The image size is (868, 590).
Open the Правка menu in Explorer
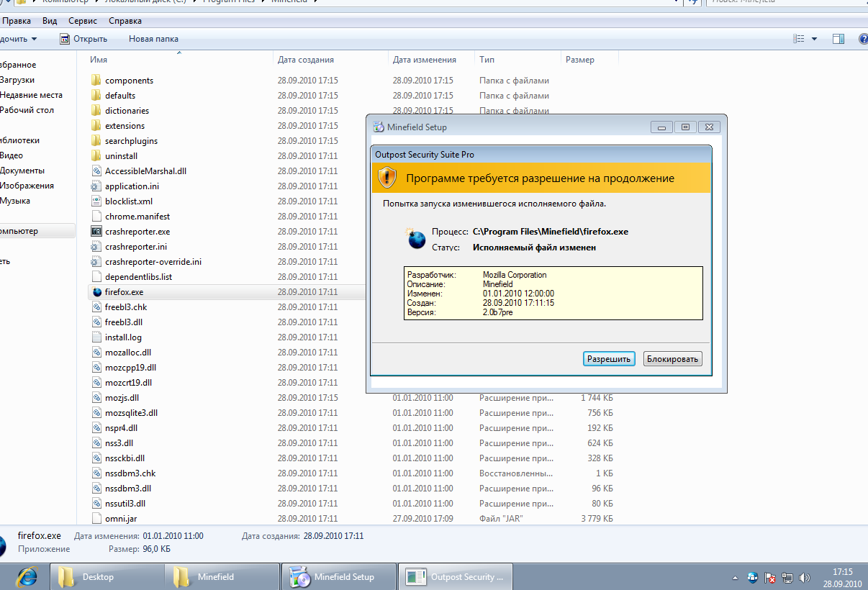tap(17, 22)
